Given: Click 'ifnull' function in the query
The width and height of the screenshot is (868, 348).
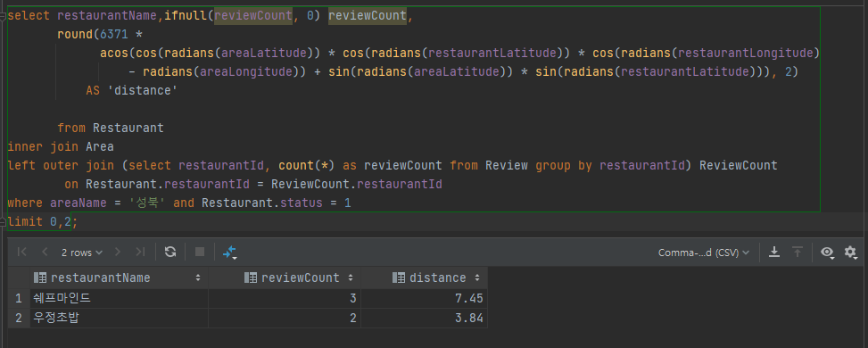Looking at the screenshot, I should [x=186, y=15].
